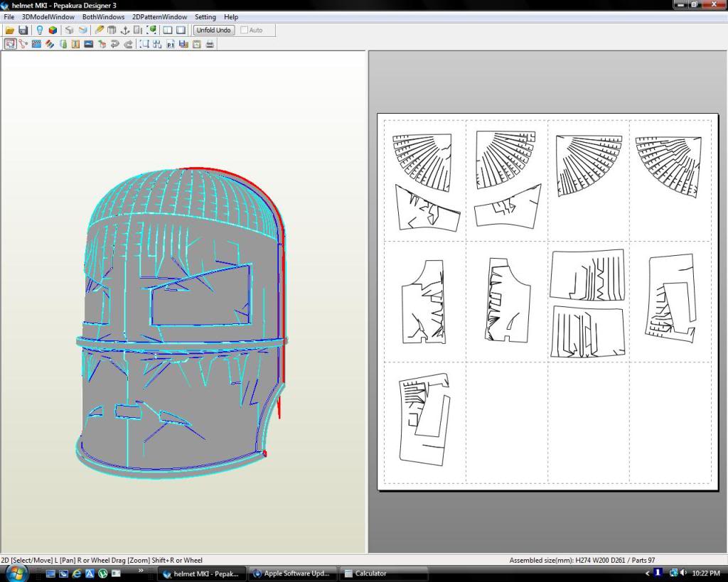The height and width of the screenshot is (582, 728).
Task: Click the colored cube toolbar icon
Action: 53,31
